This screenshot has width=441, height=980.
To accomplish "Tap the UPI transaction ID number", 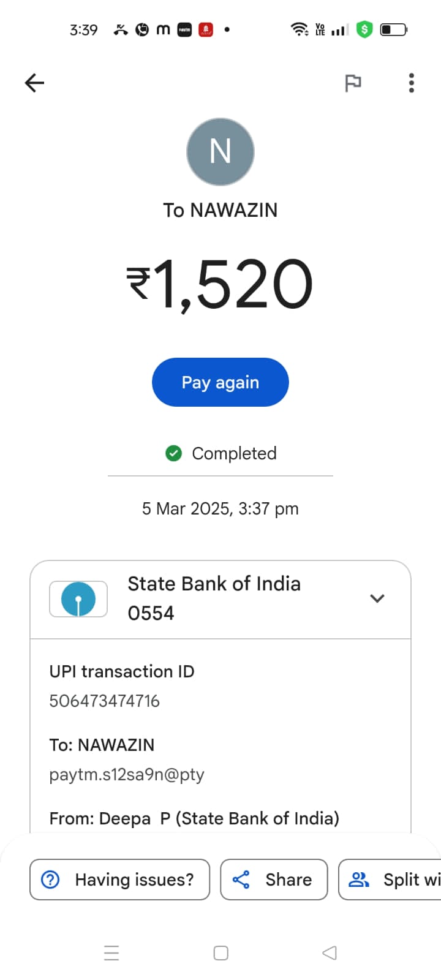I will (104, 701).
